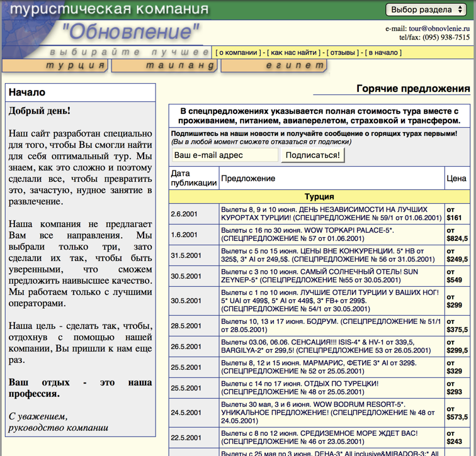Open the ЛУЧШИЕ ОТЕЛИ ТУРЦИИ У ВАШИХ НОГ offer
This screenshot has height=456, width=476.
(330, 301)
